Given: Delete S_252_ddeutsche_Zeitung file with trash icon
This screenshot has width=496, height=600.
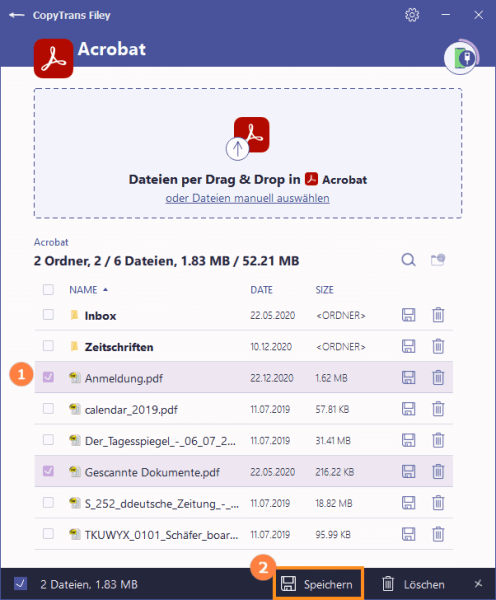Looking at the screenshot, I should 438,503.
